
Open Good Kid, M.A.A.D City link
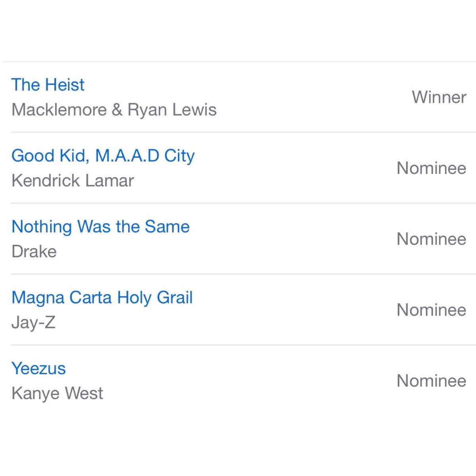103,155
